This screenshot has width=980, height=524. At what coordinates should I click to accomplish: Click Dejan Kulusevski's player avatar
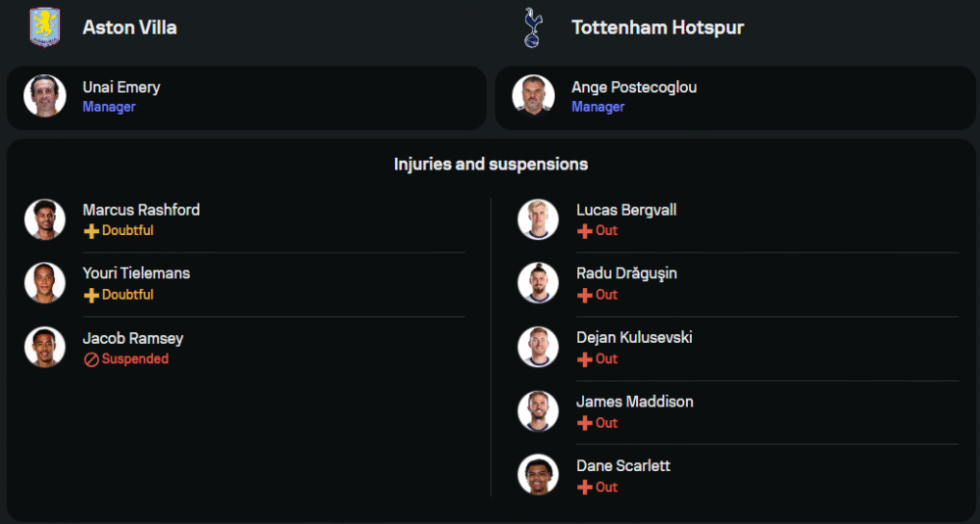538,347
